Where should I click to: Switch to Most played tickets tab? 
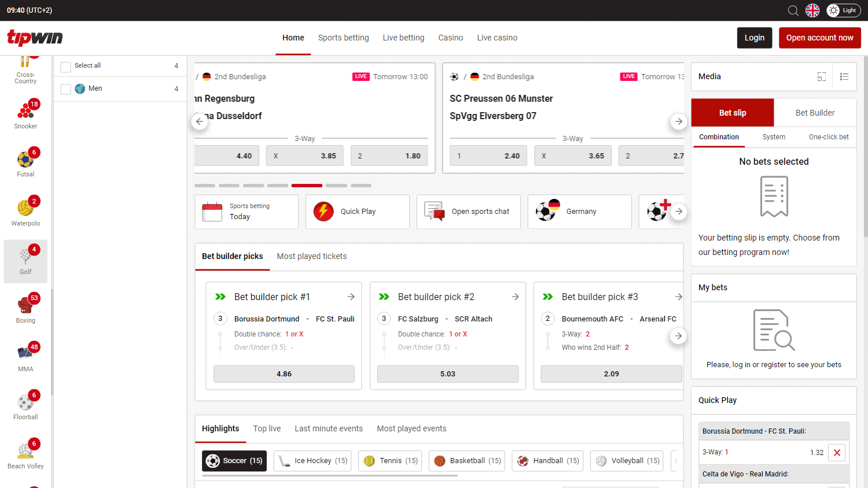pos(312,256)
